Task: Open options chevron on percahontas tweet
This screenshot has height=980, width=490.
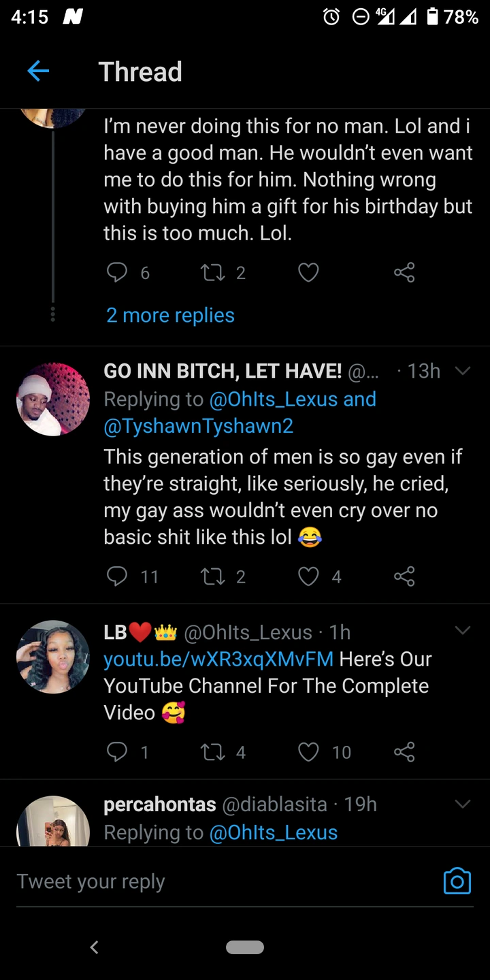Action: [x=463, y=804]
